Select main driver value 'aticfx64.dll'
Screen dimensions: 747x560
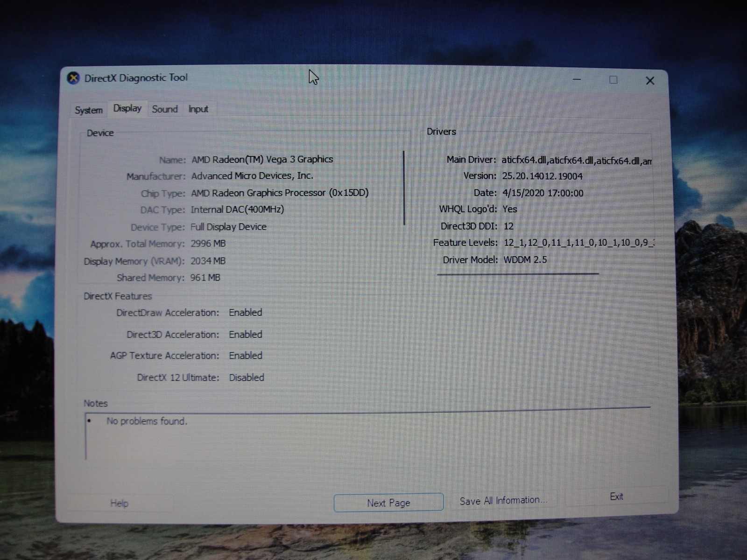point(577,161)
